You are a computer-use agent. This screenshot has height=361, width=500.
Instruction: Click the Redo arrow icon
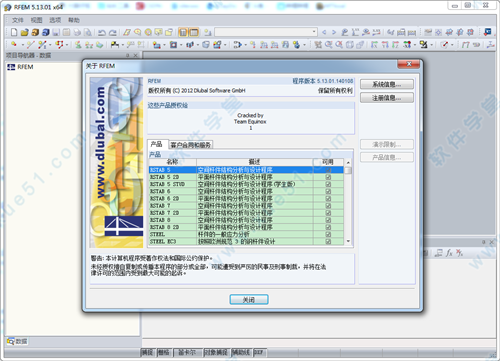point(113,32)
